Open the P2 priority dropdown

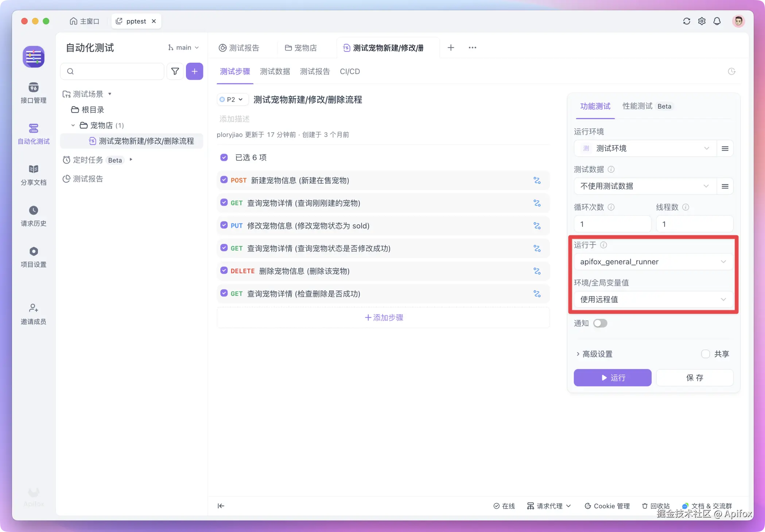(x=232, y=99)
